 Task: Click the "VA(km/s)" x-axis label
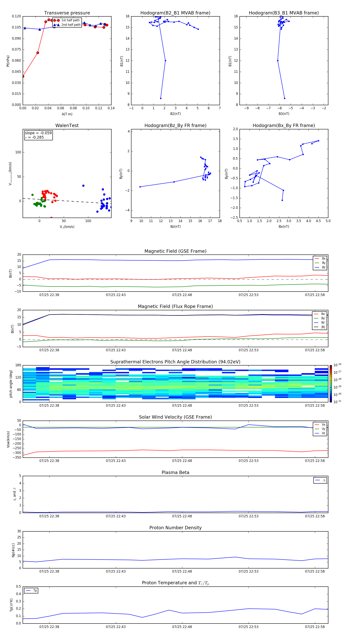coord(67,227)
